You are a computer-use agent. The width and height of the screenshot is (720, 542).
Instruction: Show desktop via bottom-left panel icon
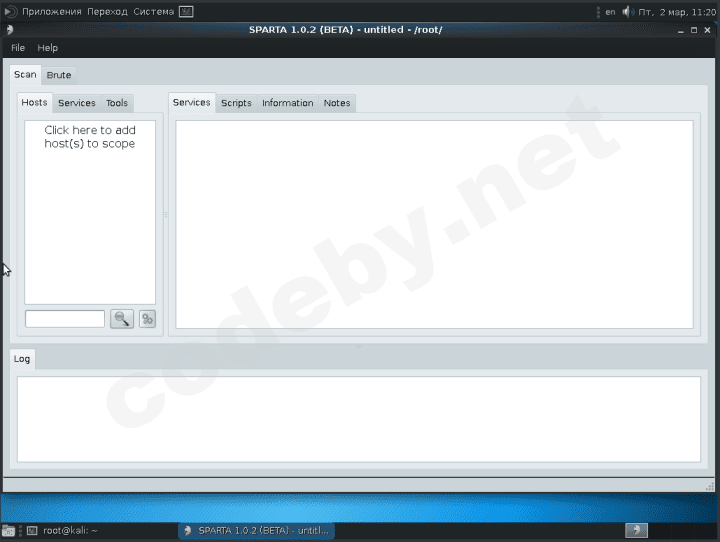[x=8, y=531]
